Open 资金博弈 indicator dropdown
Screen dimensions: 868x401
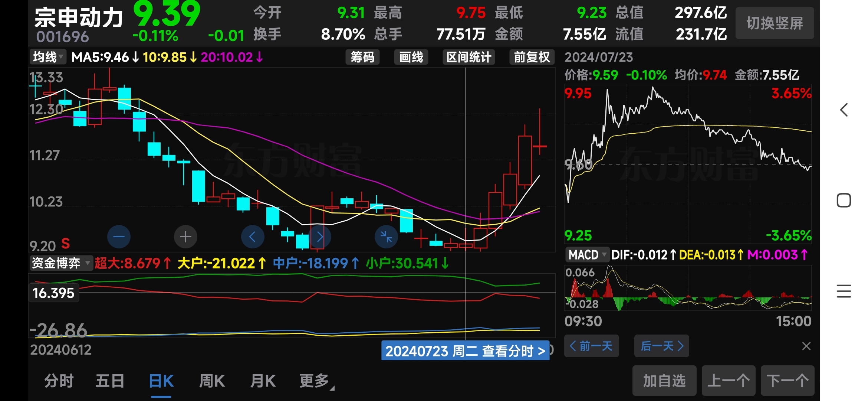[x=61, y=263]
